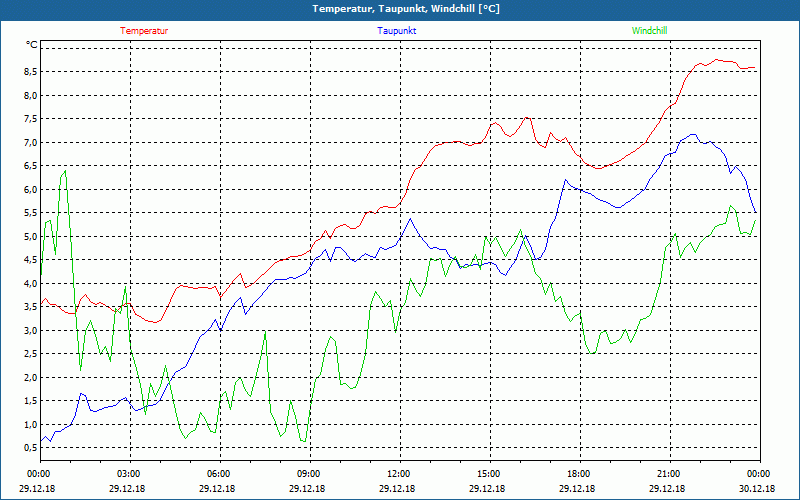
Task: Click the 29.12.18 date under 21:00
Action: [667, 488]
